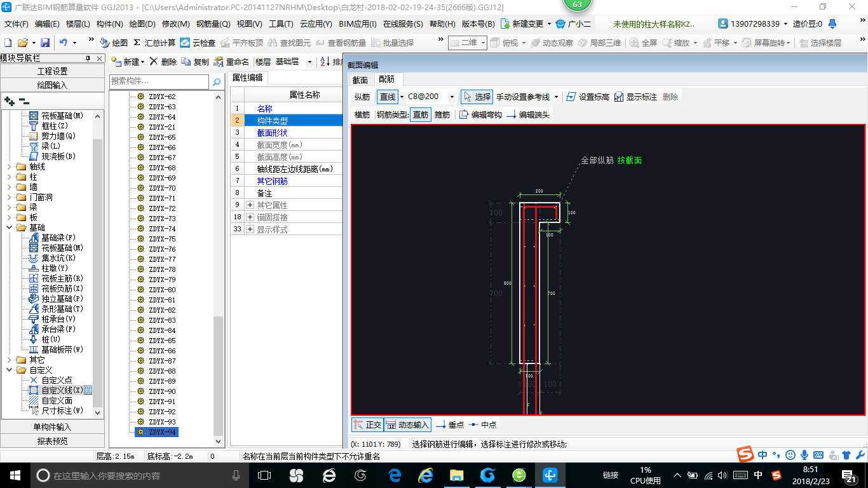Switch to the 配筋 tab

coord(386,79)
